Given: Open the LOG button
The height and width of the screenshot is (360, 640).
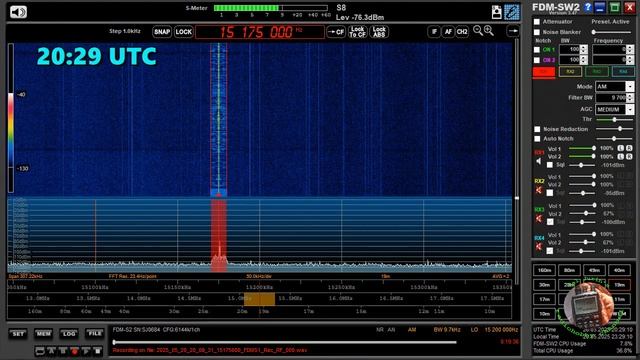Looking at the screenshot, I should point(69,334).
